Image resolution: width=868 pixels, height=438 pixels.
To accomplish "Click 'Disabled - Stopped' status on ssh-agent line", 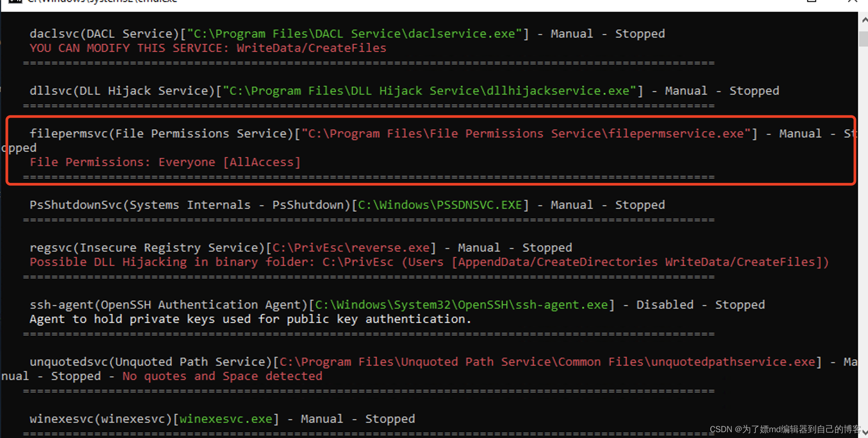I will pyautogui.click(x=701, y=305).
